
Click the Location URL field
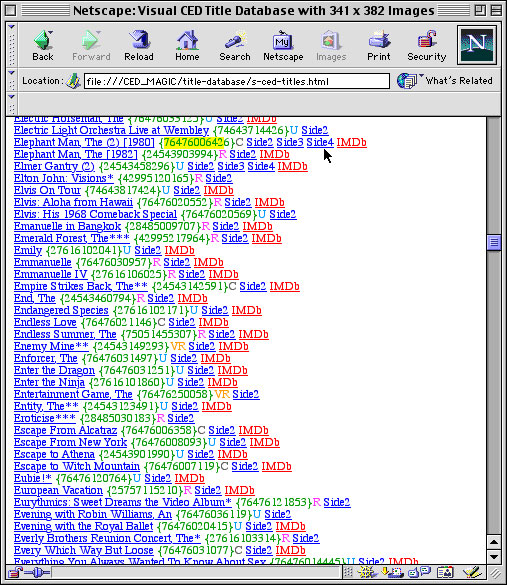(x=237, y=81)
